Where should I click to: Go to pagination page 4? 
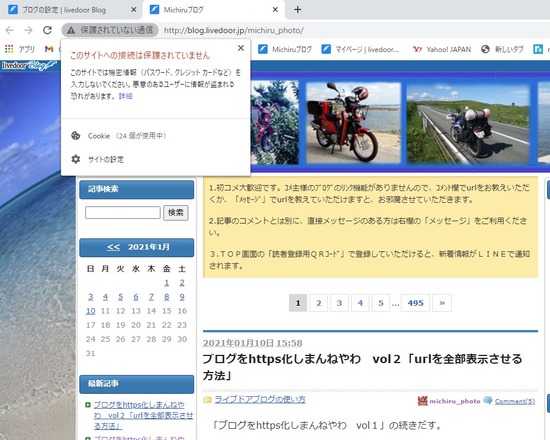pyautogui.click(x=360, y=303)
